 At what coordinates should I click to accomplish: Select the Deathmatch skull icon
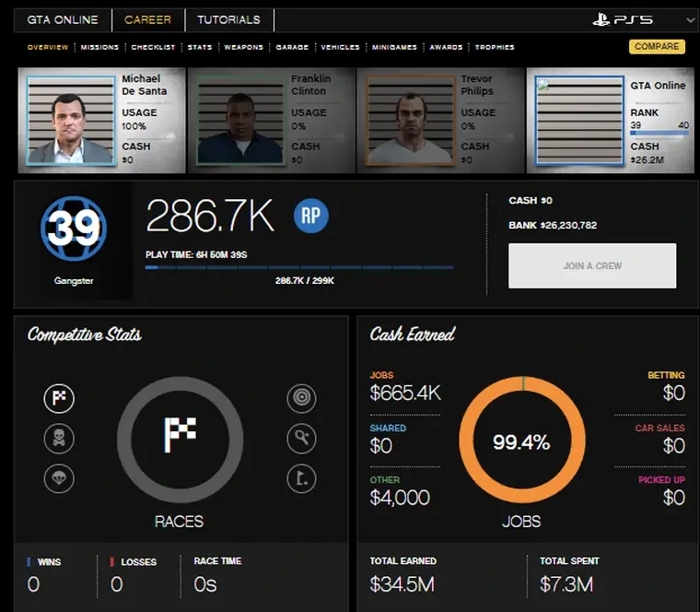[x=59, y=438]
